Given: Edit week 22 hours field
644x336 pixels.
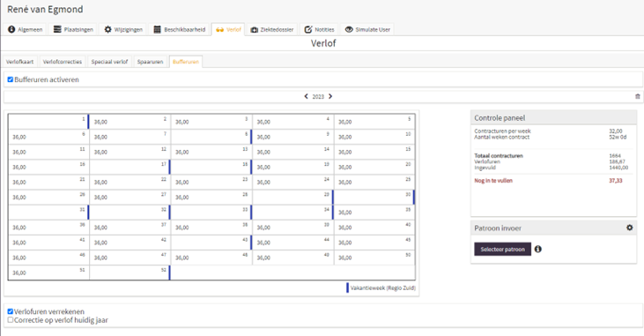Looking at the screenshot, I should pos(130,183).
